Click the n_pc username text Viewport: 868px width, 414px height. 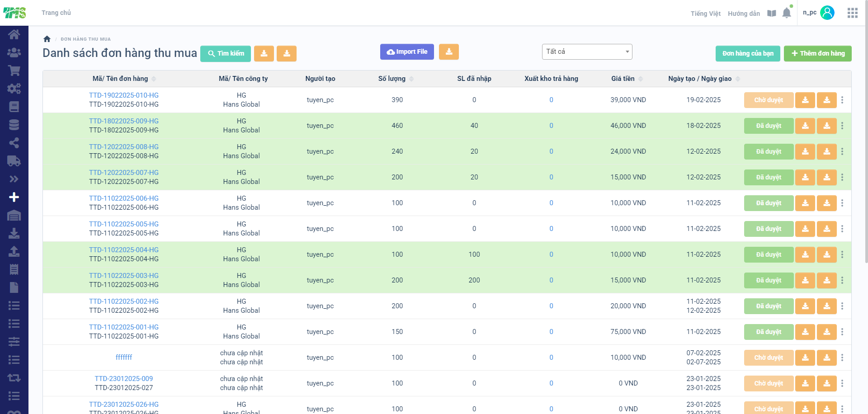(809, 13)
